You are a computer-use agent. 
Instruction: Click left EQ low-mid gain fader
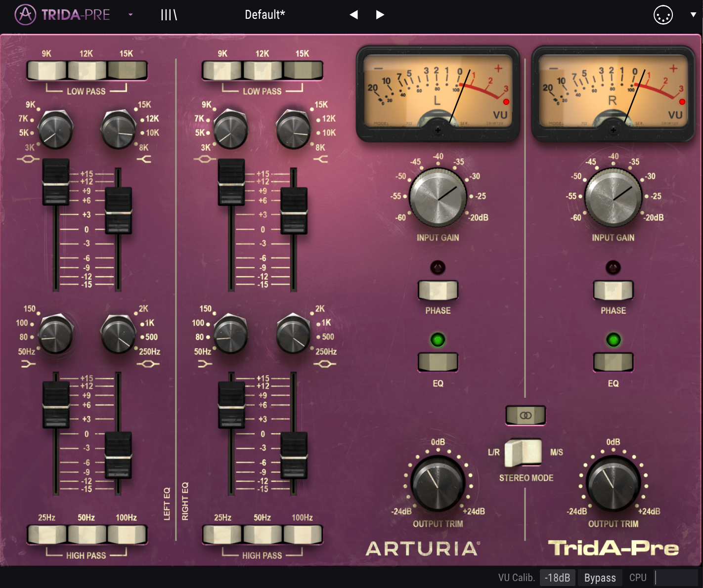[119, 455]
